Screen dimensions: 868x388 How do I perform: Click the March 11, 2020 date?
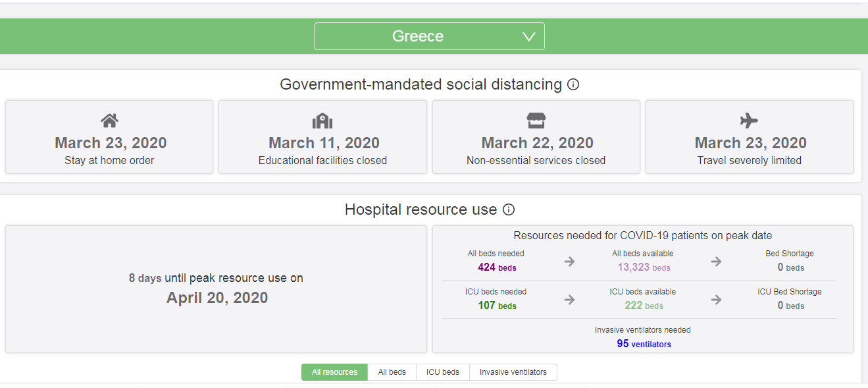[x=324, y=143]
